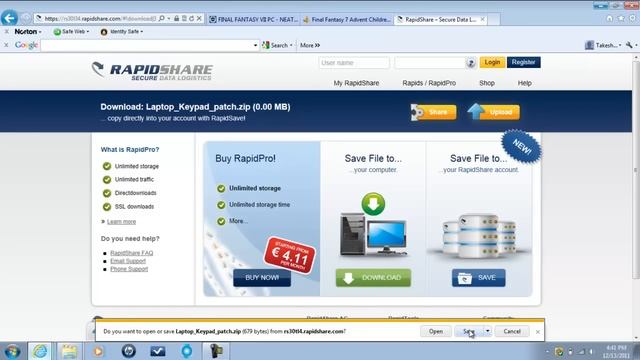Open the Help menu item
Screen dimensions: 640x360
tap(524, 83)
